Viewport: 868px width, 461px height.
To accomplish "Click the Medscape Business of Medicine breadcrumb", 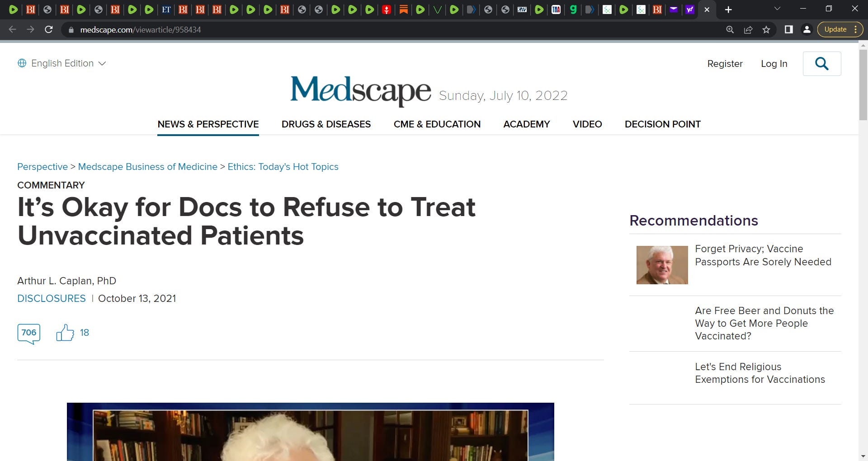I will [148, 167].
